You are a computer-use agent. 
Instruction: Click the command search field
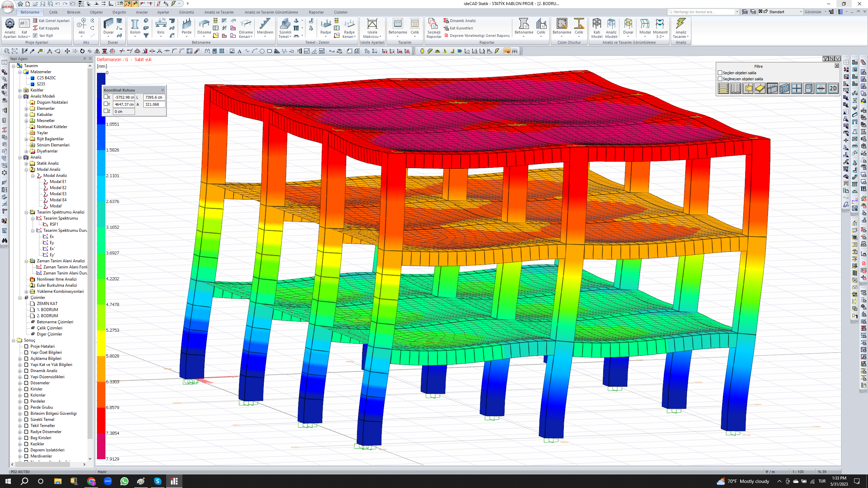pos(703,12)
